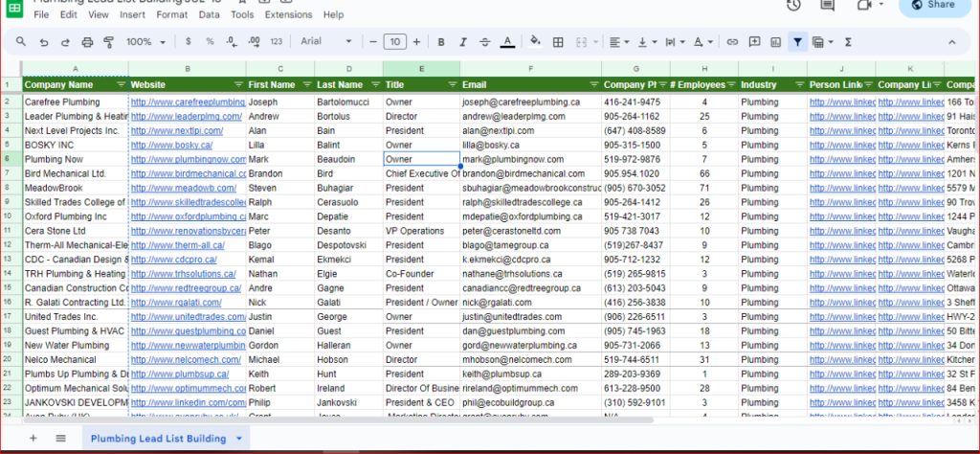Screen dimensions: 980x454
Task: Open Title column filter button
Action: tap(453, 84)
